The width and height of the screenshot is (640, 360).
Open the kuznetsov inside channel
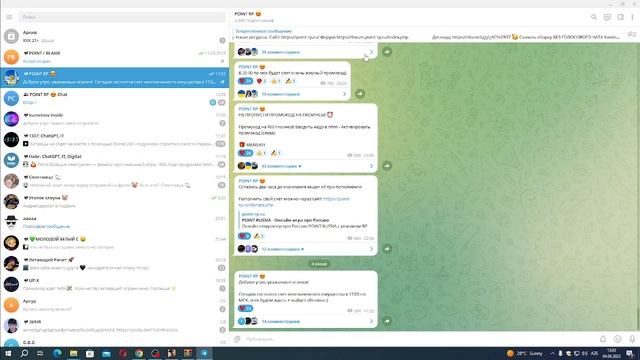[115, 119]
